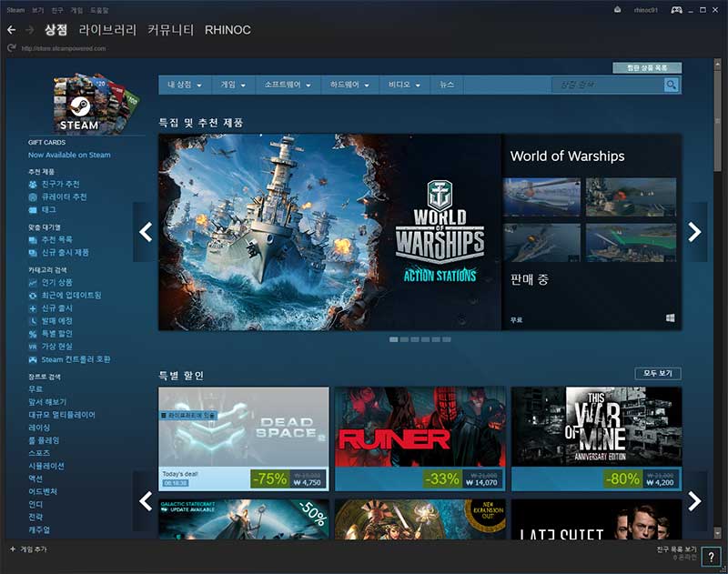Viewport: 728px width, 574px height.
Task: Open 찜한 상품 목록 wishlist button
Action: click(647, 67)
